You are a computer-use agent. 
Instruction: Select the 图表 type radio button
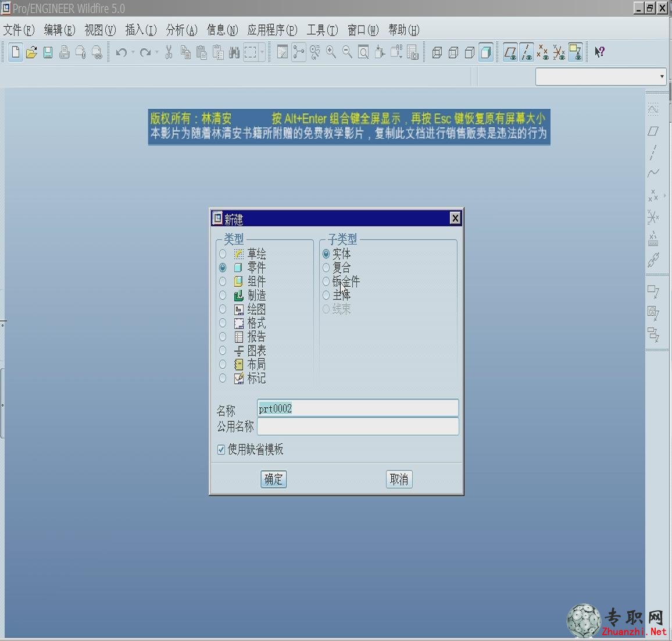(x=223, y=350)
